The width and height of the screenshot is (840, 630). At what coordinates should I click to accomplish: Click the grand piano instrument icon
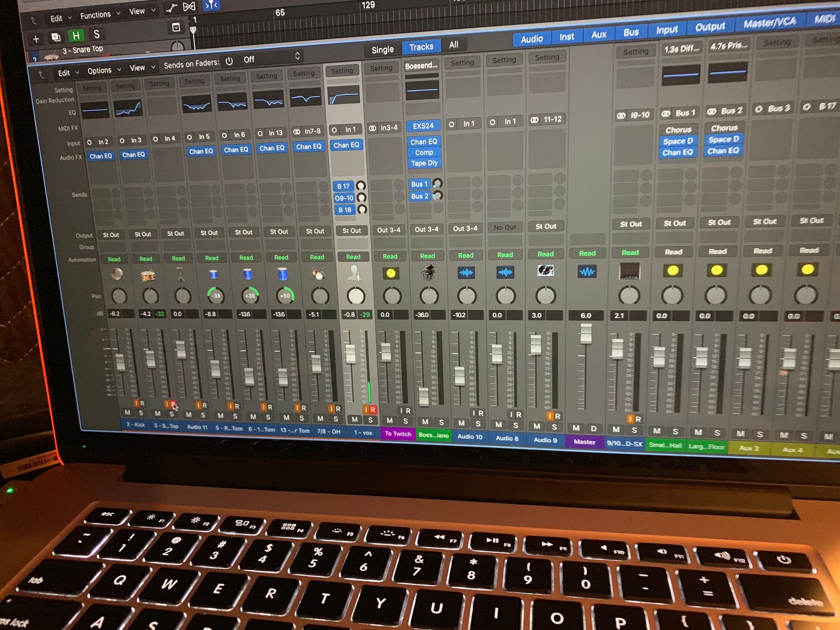[x=428, y=272]
